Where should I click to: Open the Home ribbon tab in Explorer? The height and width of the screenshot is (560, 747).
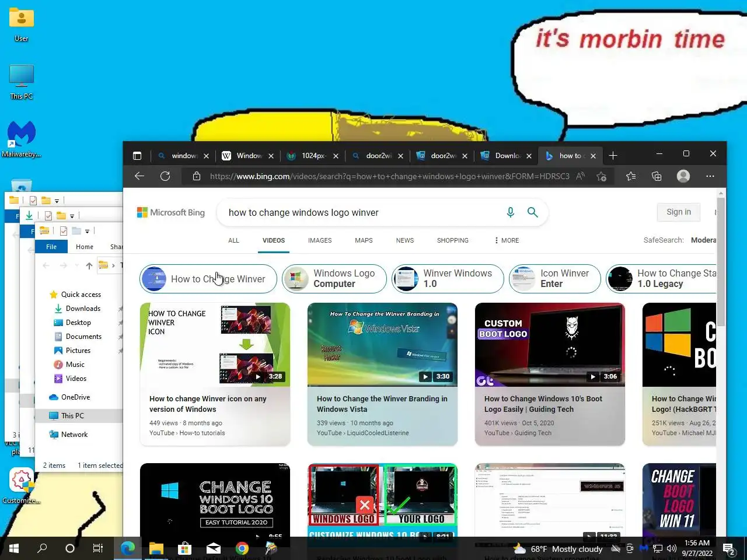click(x=85, y=247)
